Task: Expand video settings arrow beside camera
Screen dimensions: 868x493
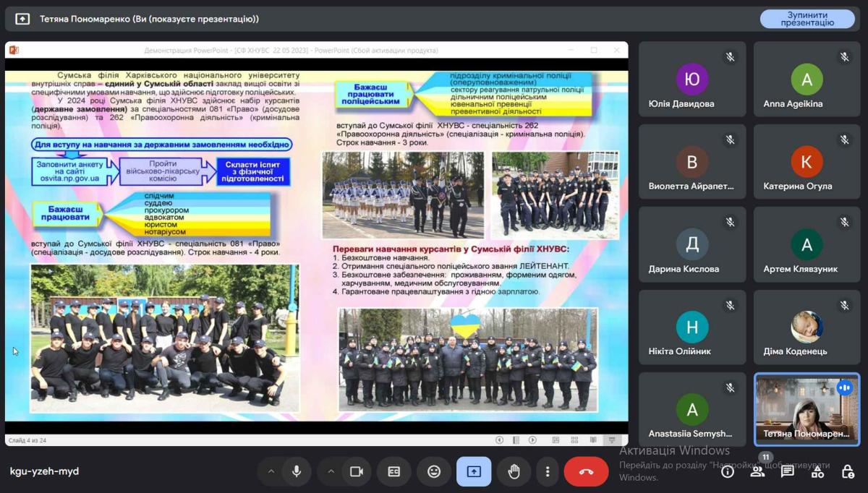Action: [x=331, y=471]
